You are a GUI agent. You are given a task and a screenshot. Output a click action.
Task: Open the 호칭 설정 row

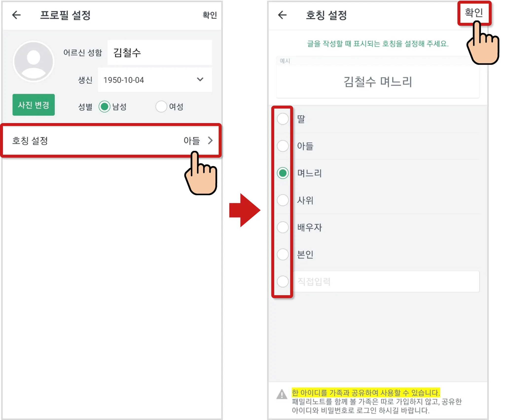[x=111, y=140]
